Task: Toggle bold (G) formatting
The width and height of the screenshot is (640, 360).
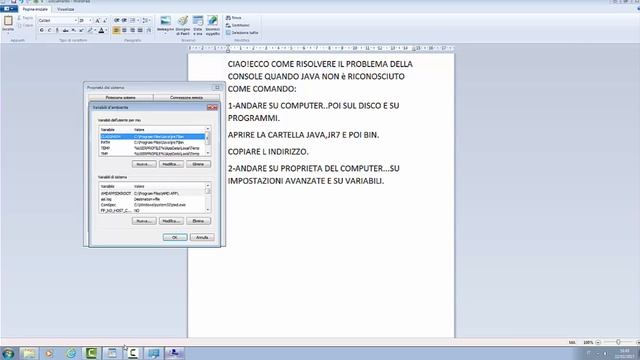Action: [x=42, y=30]
